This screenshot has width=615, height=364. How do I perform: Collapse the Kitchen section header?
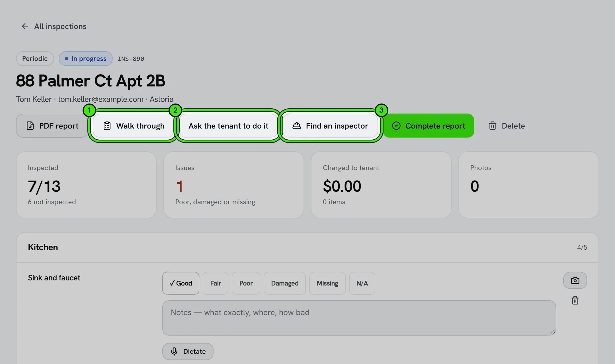307,247
